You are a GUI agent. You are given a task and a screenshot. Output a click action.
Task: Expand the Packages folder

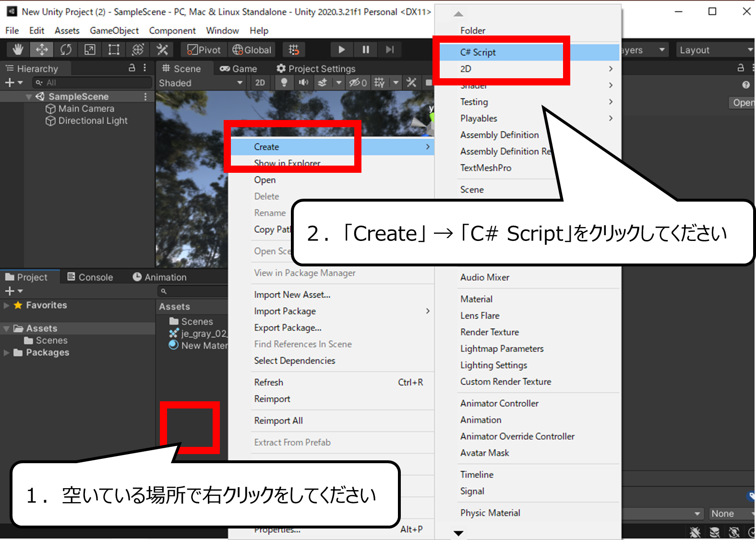(7, 353)
